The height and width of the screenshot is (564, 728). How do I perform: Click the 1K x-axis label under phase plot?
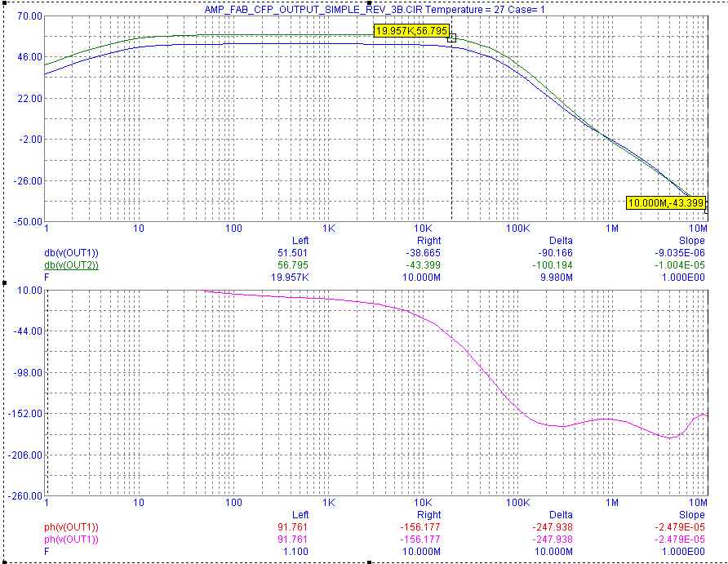coord(329,502)
